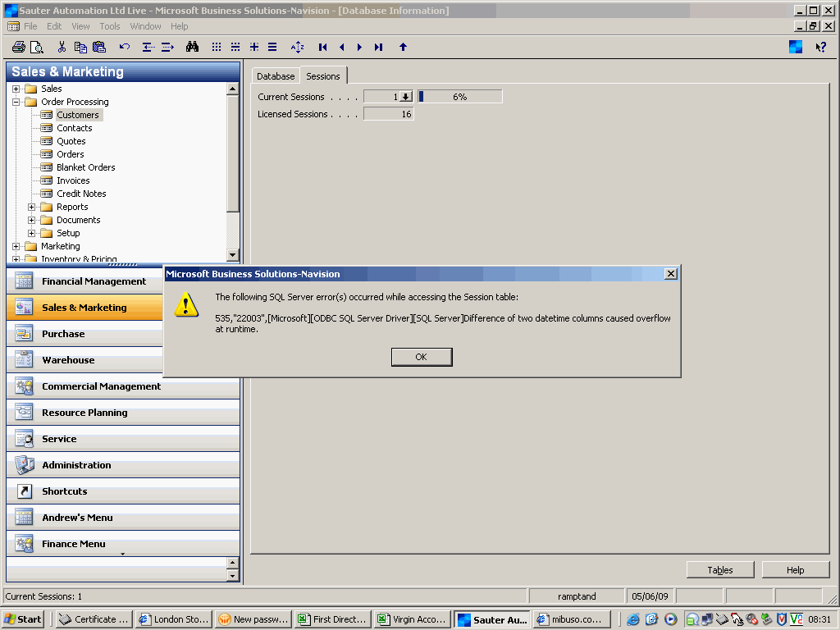The image size is (840, 630).
Task: Click the Print toolbar icon
Action: pyautogui.click(x=19, y=47)
